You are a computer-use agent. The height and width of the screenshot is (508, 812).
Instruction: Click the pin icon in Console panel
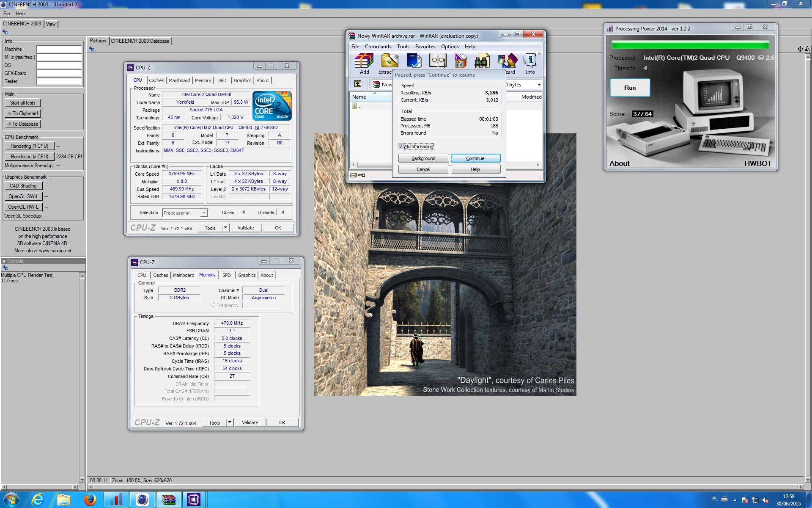[5, 268]
